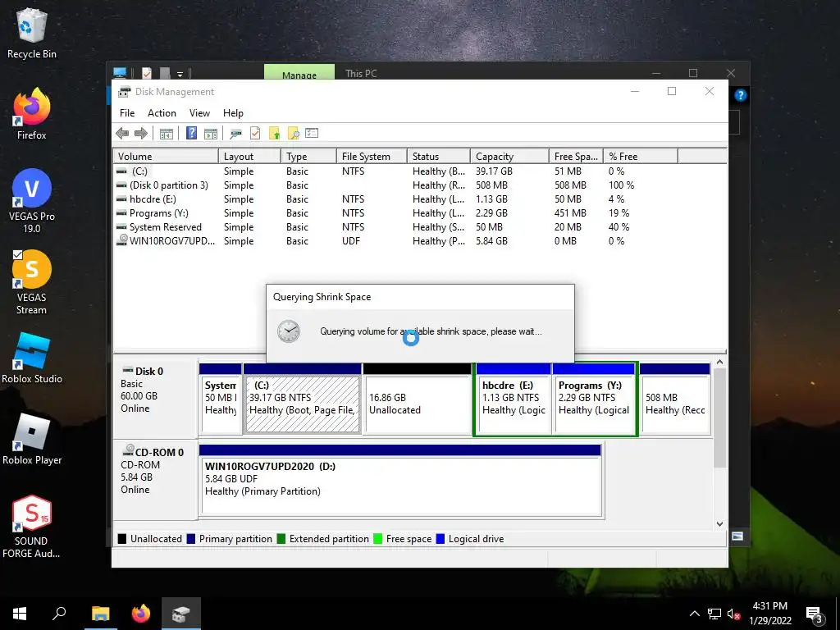This screenshot has width=840, height=630.
Task: Select the 508 MB recovery partition block
Action: coord(675,399)
